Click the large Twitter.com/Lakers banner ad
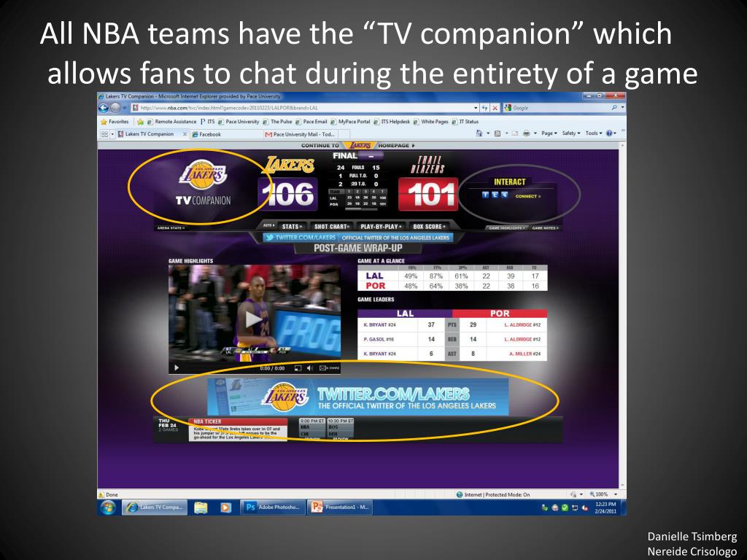The width and height of the screenshot is (747, 560). point(358,397)
